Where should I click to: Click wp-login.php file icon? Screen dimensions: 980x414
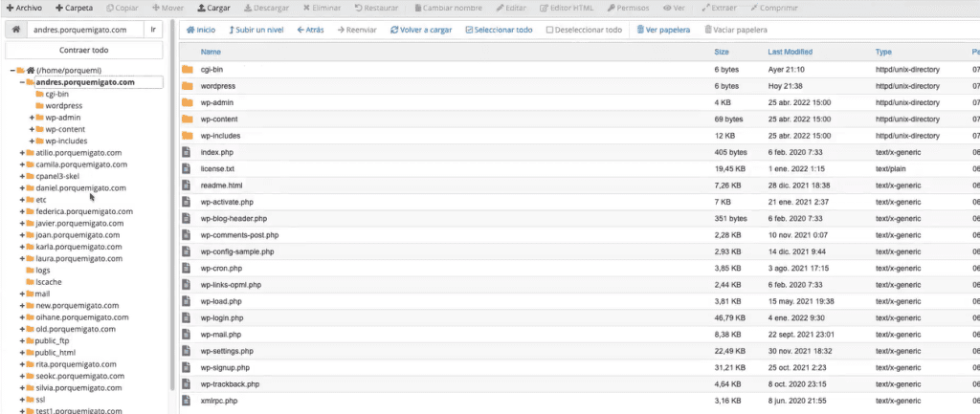(x=186, y=317)
